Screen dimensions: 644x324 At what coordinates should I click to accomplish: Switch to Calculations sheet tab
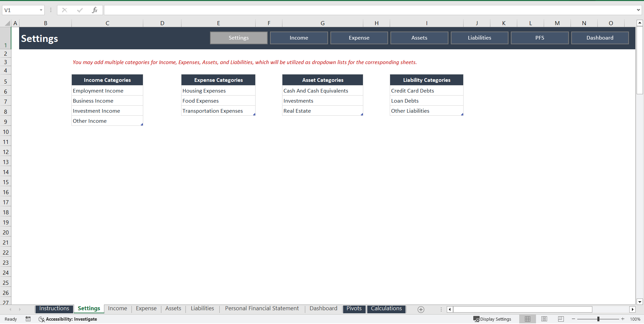click(386, 309)
